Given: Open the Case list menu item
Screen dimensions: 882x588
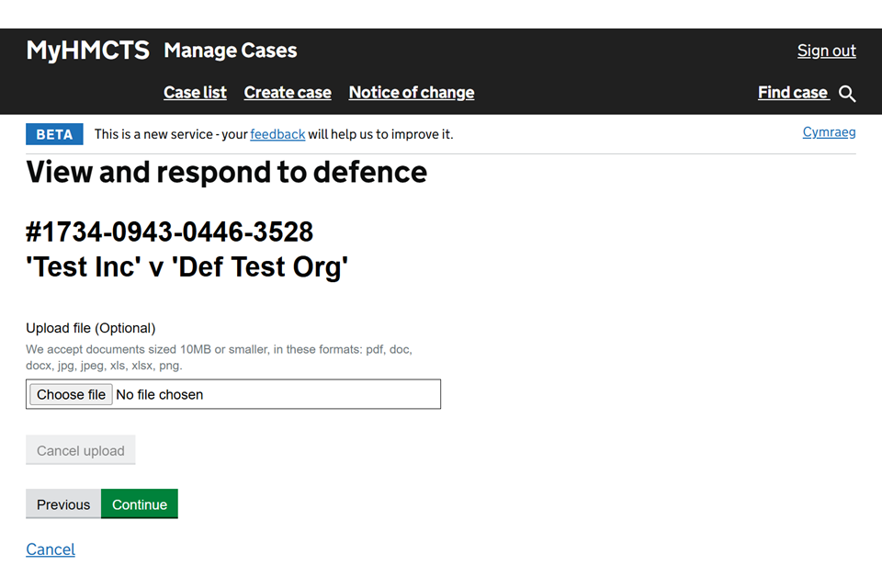Looking at the screenshot, I should 195,93.
